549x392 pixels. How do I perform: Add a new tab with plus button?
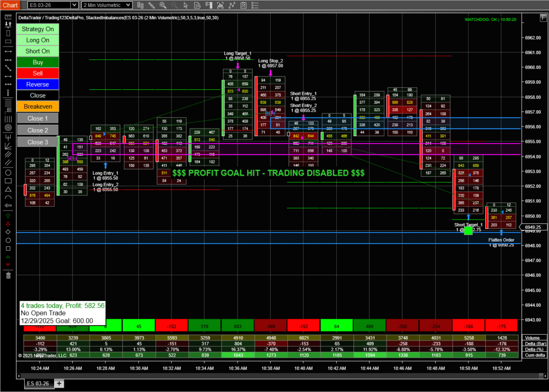(x=59, y=383)
